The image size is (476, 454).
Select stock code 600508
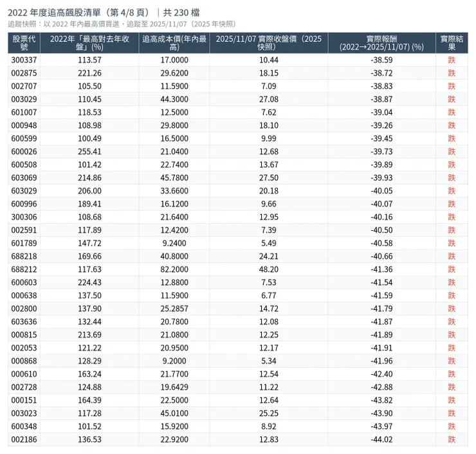coord(24,165)
